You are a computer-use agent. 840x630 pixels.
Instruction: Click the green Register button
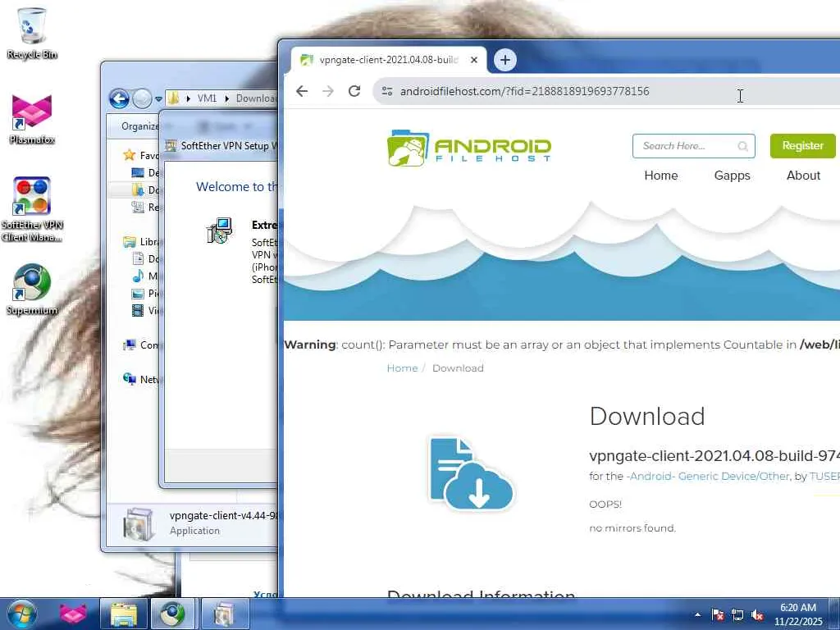tap(802, 146)
